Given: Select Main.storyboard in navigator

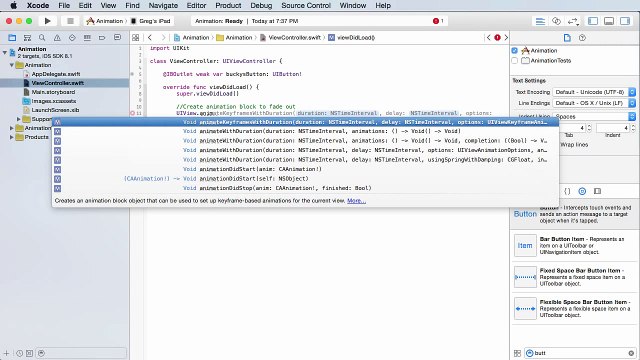Looking at the screenshot, I should click(x=53, y=92).
